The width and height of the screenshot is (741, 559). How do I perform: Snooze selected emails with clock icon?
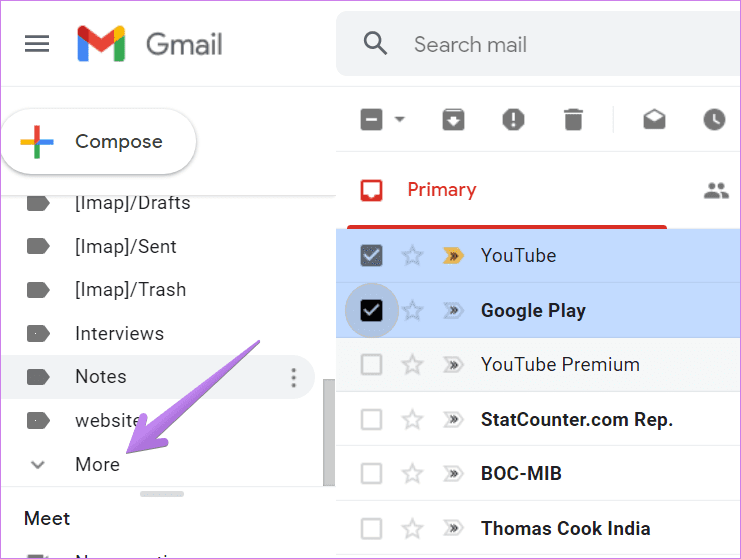click(x=714, y=119)
